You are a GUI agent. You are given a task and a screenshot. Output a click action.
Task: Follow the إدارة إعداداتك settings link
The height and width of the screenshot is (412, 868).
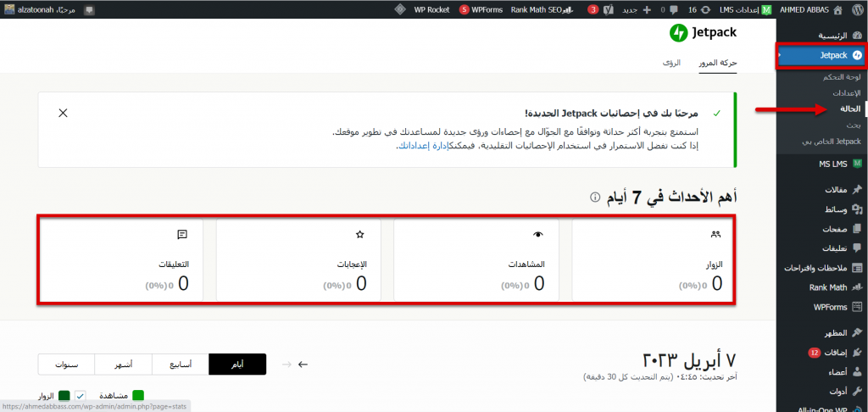pyautogui.click(x=425, y=146)
